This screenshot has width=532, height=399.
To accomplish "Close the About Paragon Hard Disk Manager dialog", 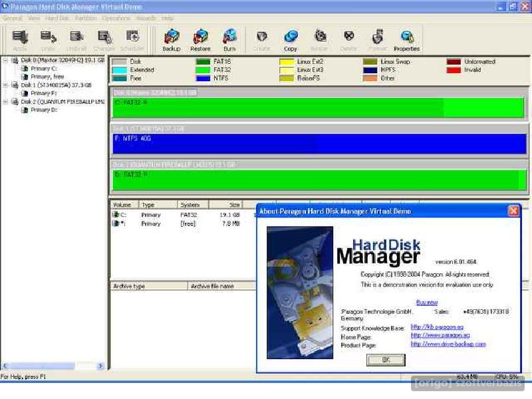I will (513, 211).
